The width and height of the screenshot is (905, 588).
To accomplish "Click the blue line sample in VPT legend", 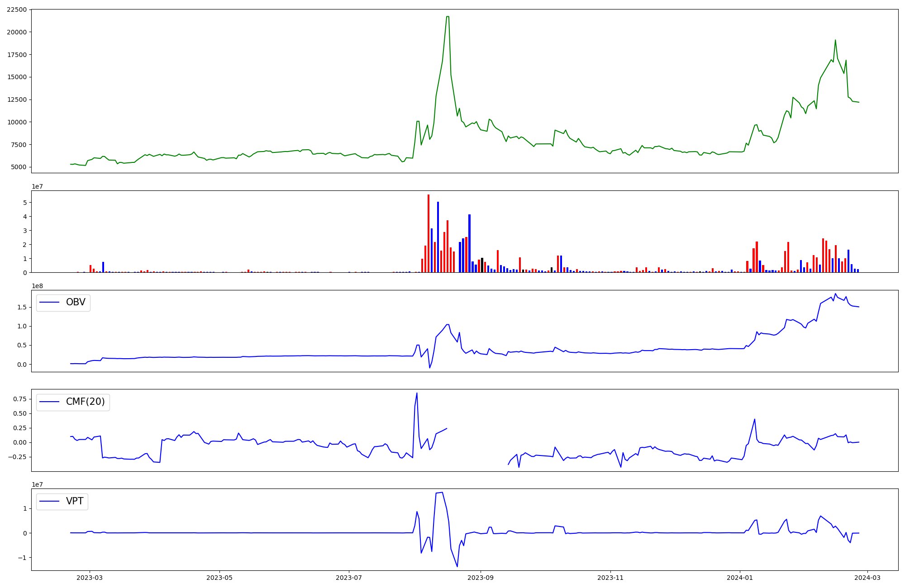I will [50, 501].
